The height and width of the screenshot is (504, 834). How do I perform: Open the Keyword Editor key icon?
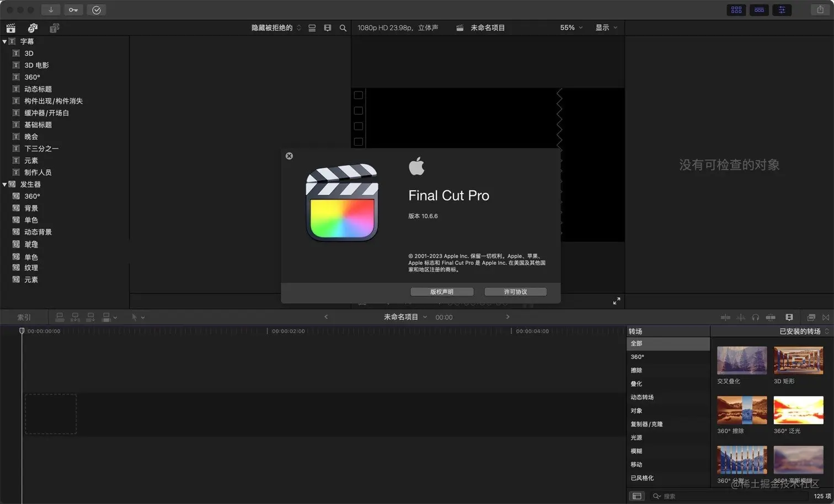73,10
